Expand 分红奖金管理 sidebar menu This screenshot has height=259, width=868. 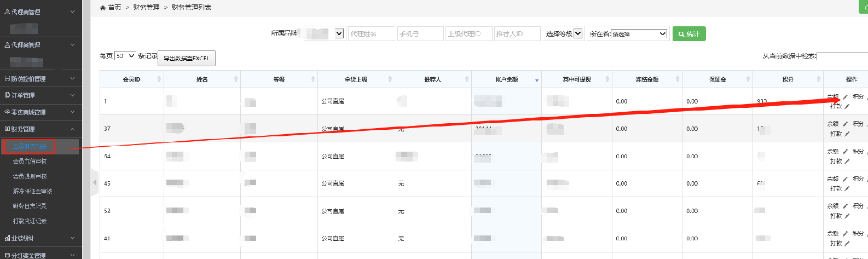coord(40,255)
